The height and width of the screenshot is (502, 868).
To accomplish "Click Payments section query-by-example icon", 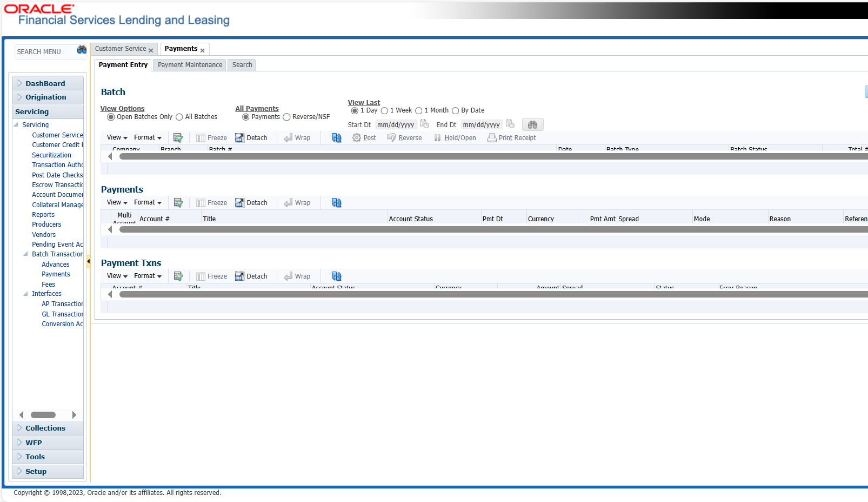I will pyautogui.click(x=178, y=202).
